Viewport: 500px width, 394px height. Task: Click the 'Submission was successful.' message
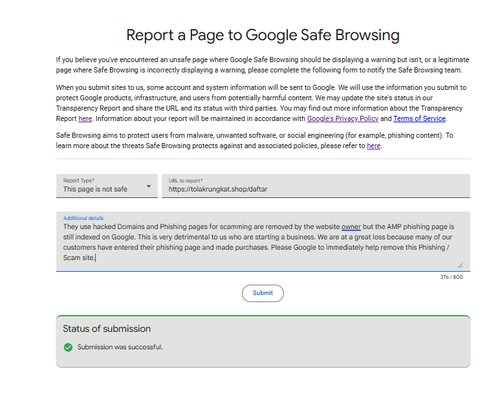point(120,347)
